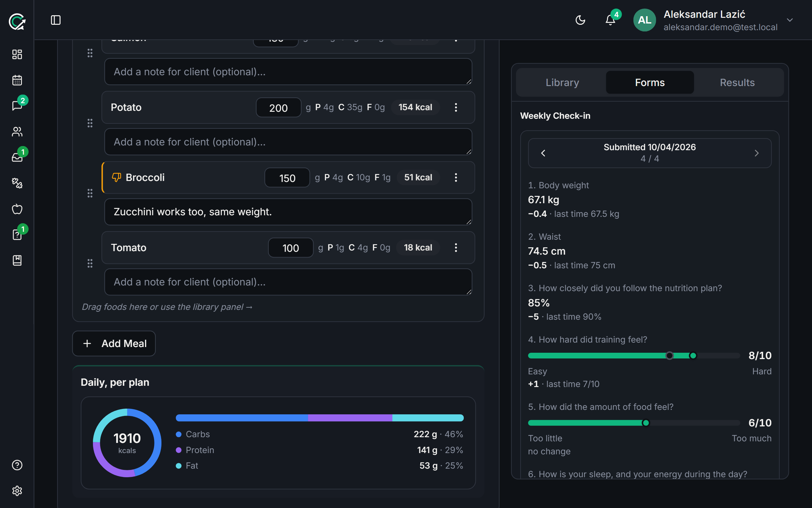Click the user avatar AL
812x508 pixels.
point(645,20)
